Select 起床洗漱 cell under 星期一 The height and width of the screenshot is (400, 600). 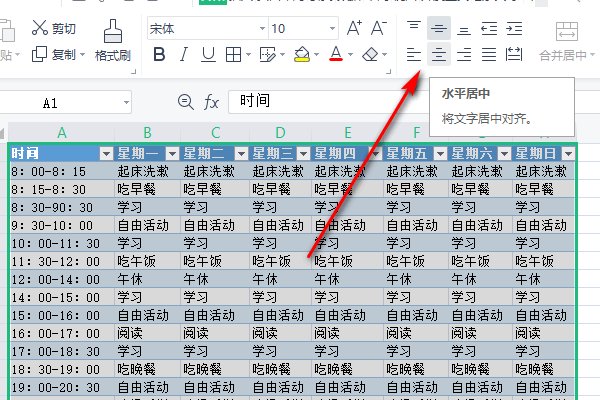(147, 171)
